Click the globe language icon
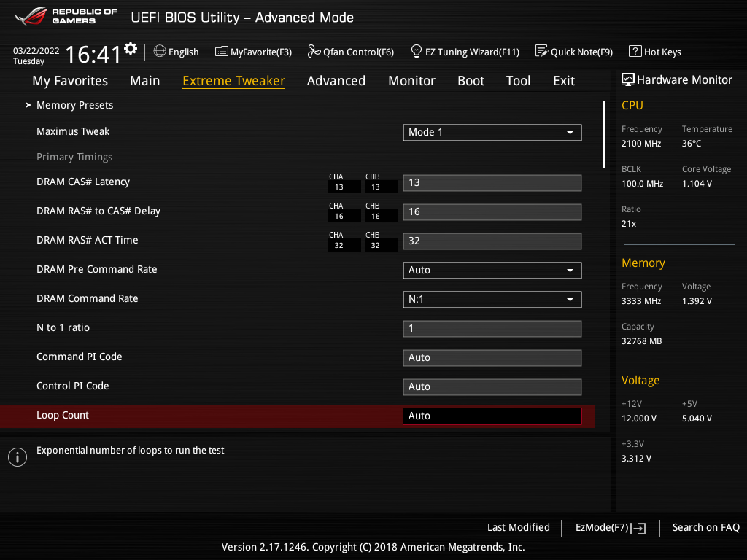Screen dimensions: 747x560 [x=160, y=52]
